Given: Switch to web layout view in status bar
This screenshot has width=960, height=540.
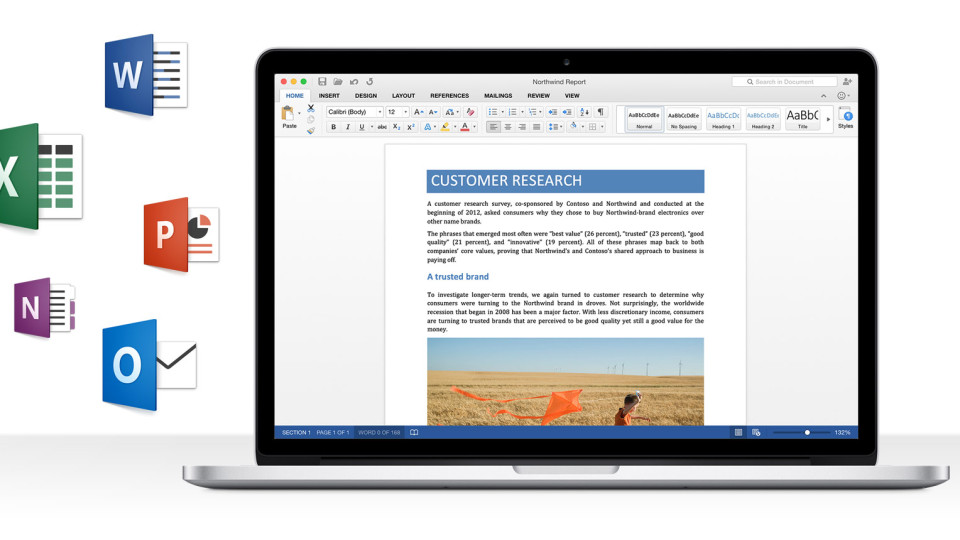Looking at the screenshot, I should point(756,432).
